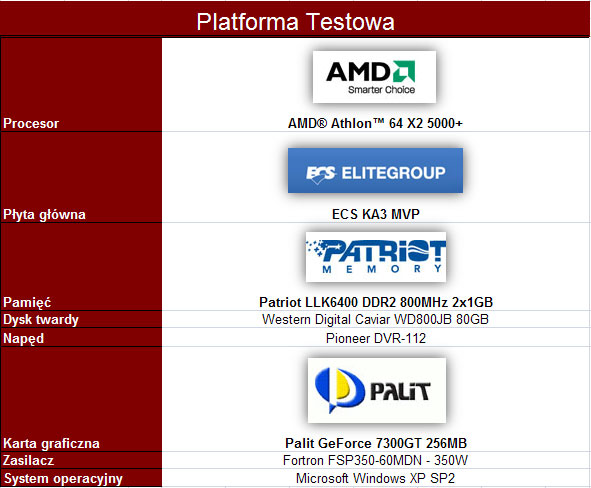Select the Western Digital Caviar WD800JB cell
Screen dimensions: 591x488
(375, 319)
